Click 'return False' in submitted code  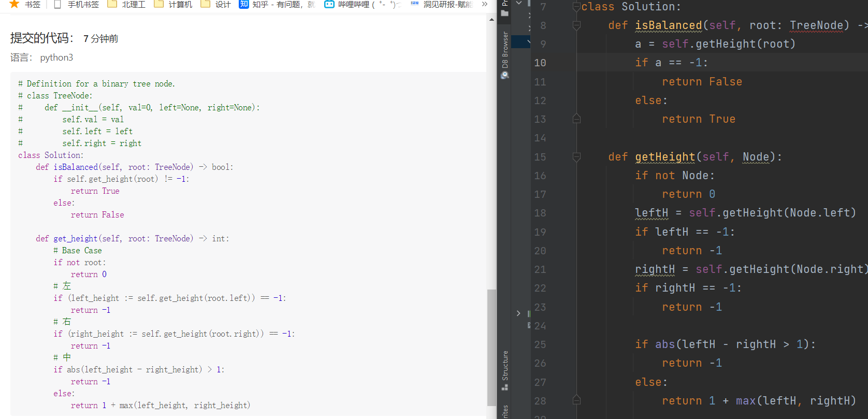97,215
